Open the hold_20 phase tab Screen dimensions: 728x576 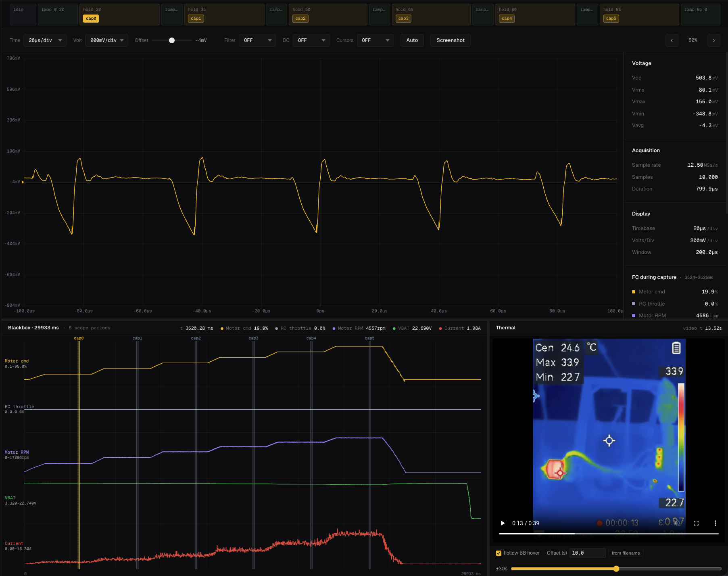(119, 15)
